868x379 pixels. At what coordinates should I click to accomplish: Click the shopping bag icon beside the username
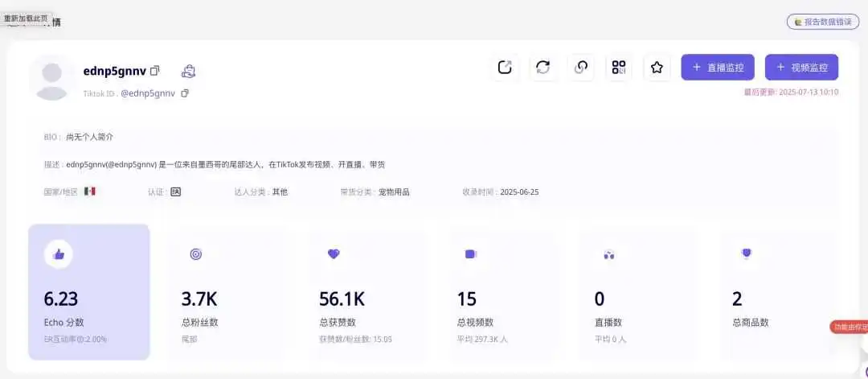click(189, 71)
